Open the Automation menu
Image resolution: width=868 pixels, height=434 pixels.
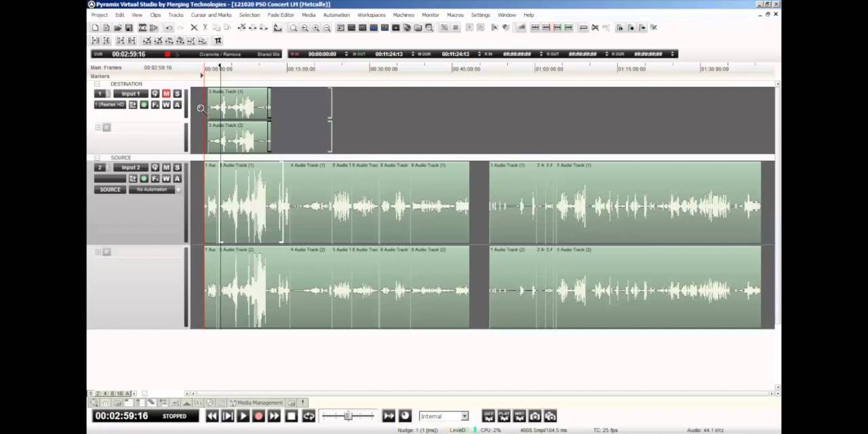coord(336,15)
